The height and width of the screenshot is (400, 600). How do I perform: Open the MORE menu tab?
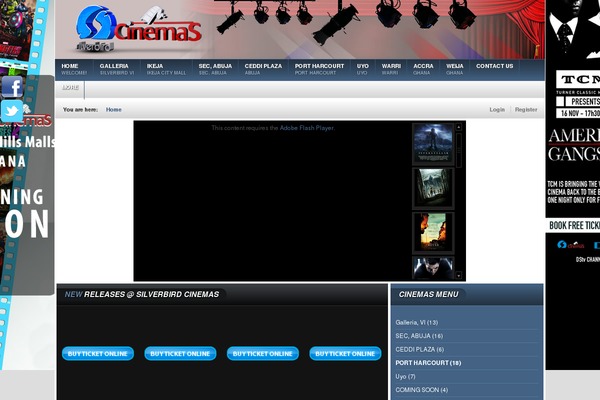click(70, 88)
